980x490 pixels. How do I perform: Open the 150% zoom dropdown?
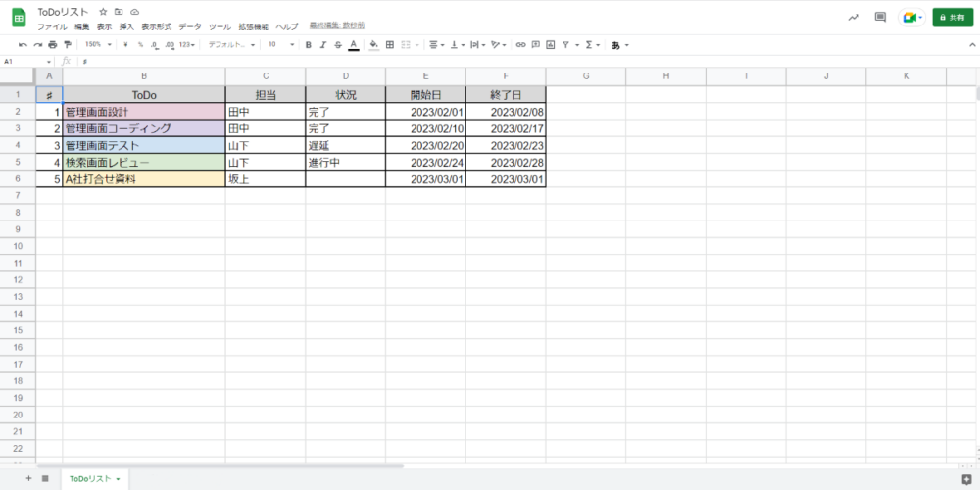95,44
